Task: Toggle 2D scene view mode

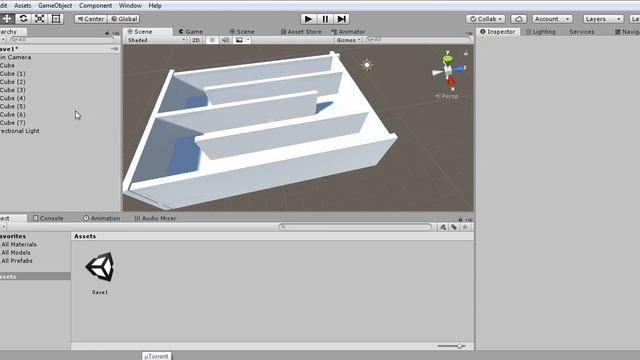Action: coord(196,40)
